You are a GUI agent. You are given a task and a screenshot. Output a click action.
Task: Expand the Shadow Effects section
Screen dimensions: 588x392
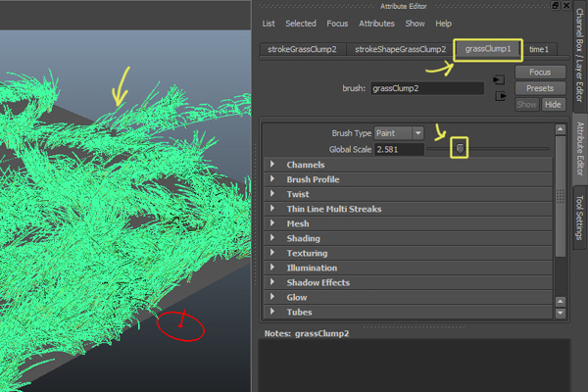[408, 282]
